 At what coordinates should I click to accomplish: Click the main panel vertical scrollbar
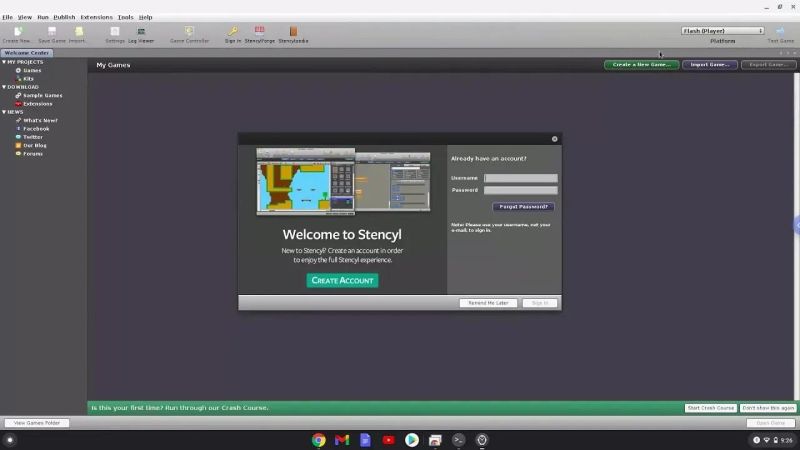coord(797,236)
